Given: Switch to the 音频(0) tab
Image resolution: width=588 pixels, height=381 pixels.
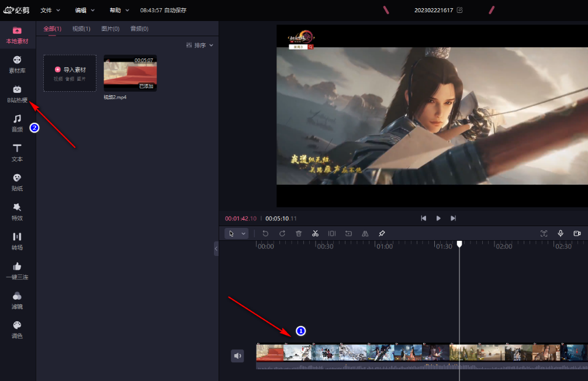Looking at the screenshot, I should [140, 29].
